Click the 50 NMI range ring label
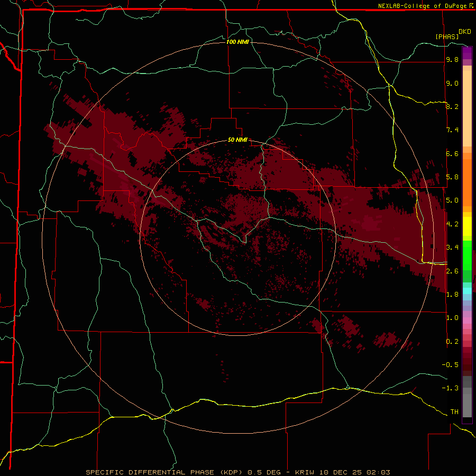 [237, 140]
